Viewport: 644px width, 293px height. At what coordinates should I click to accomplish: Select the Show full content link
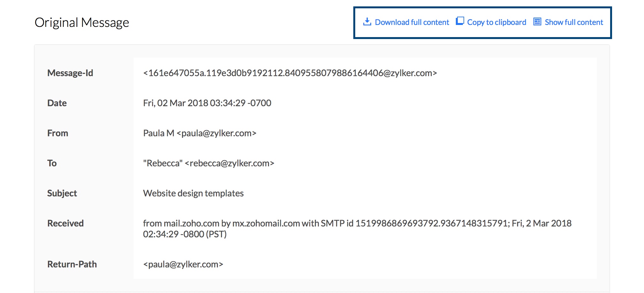point(574,22)
